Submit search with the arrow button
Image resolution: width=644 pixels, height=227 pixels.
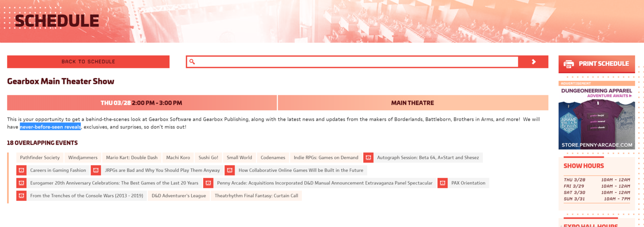tap(533, 61)
